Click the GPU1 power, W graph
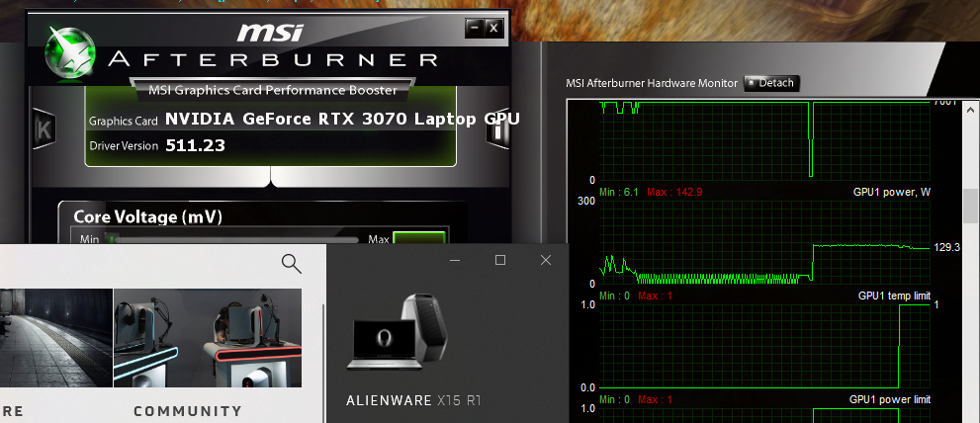 pyautogui.click(x=764, y=242)
